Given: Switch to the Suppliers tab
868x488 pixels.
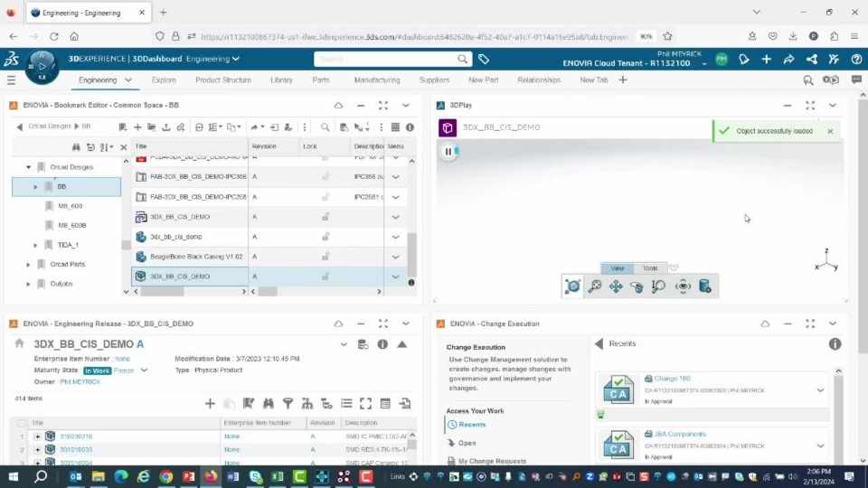Looking at the screenshot, I should pos(434,80).
